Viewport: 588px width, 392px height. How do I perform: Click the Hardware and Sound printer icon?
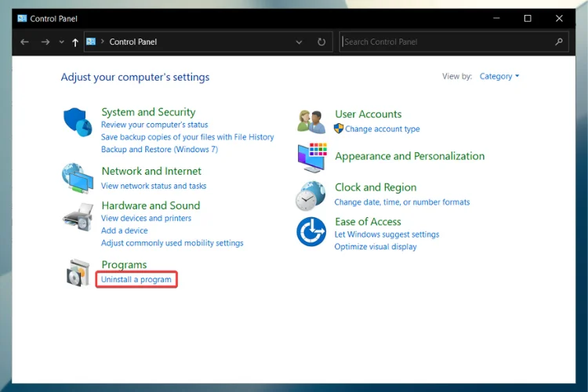[x=78, y=216]
